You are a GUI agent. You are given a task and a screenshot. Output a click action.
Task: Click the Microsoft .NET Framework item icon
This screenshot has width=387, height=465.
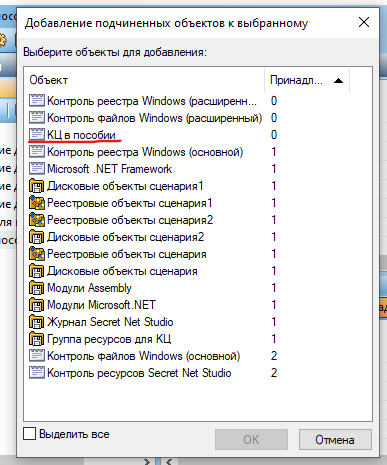click(37, 169)
